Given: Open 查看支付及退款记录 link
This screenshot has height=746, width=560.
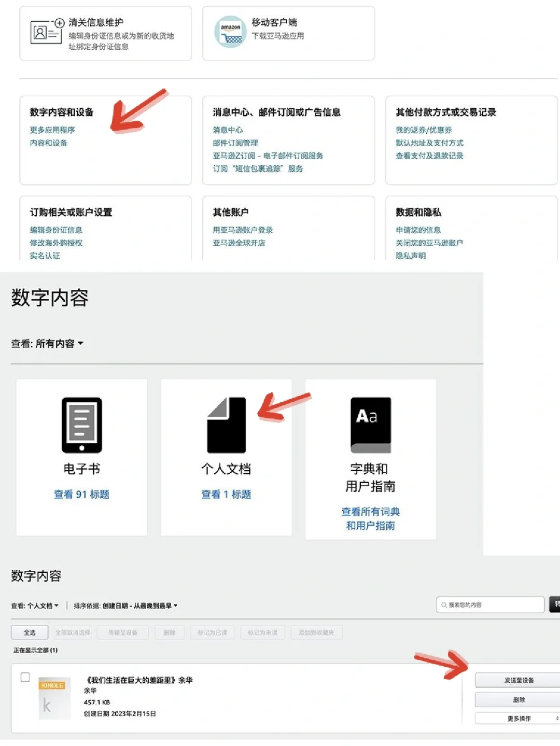Looking at the screenshot, I should tap(429, 156).
